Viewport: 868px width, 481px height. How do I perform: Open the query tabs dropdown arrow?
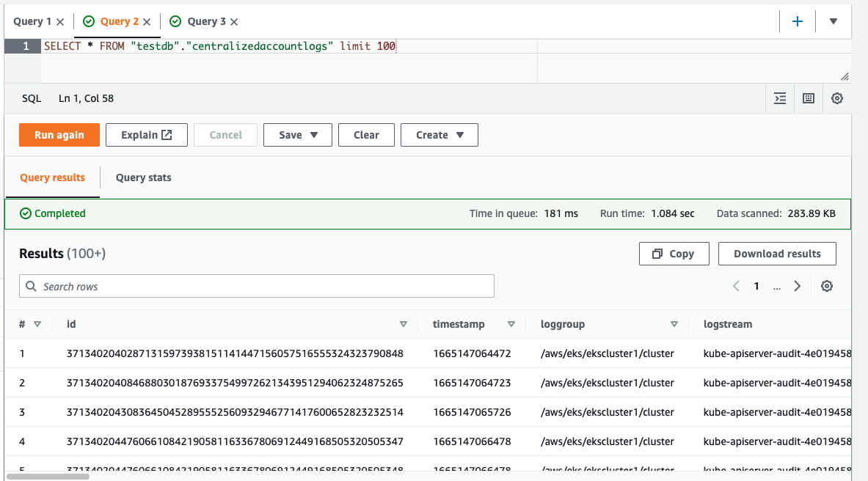pos(834,21)
